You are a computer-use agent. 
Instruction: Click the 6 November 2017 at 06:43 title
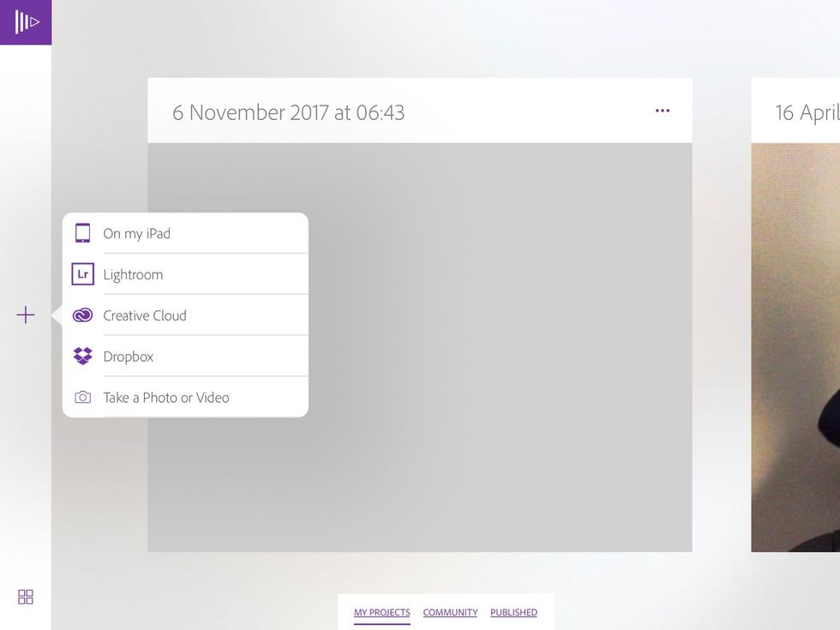pos(288,112)
